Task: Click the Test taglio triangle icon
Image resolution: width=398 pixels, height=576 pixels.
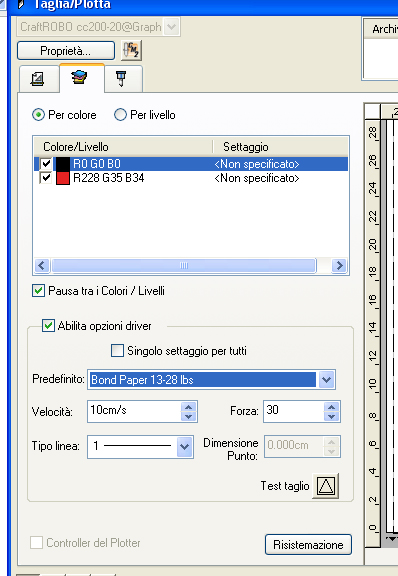Action: click(326, 486)
